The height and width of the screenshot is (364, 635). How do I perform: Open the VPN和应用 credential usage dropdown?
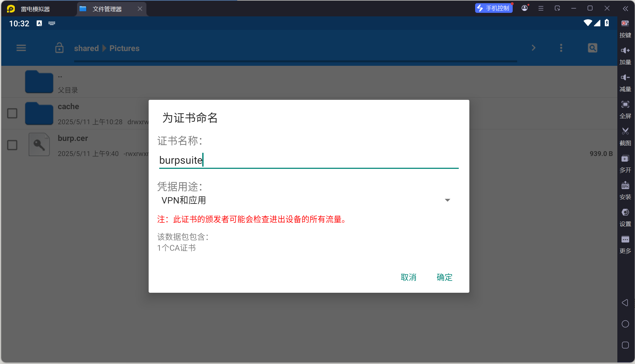305,200
